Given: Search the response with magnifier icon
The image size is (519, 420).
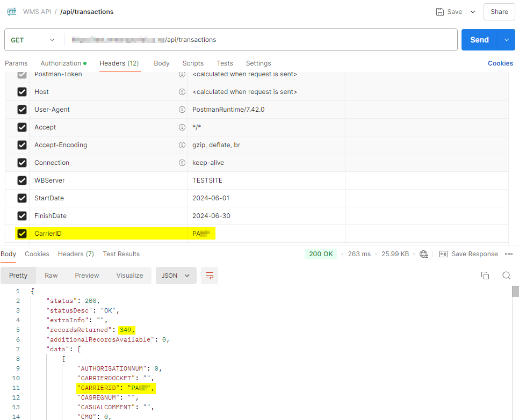Looking at the screenshot, I should click(507, 276).
